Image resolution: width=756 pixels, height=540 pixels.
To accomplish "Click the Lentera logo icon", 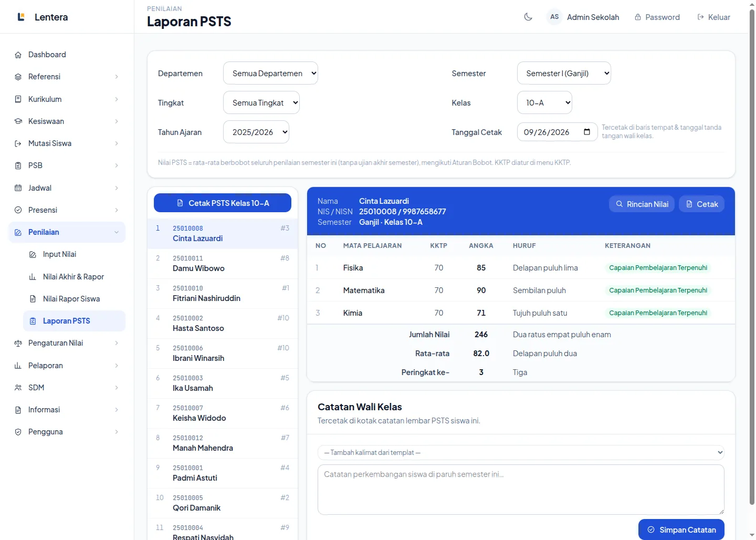I will (21, 17).
